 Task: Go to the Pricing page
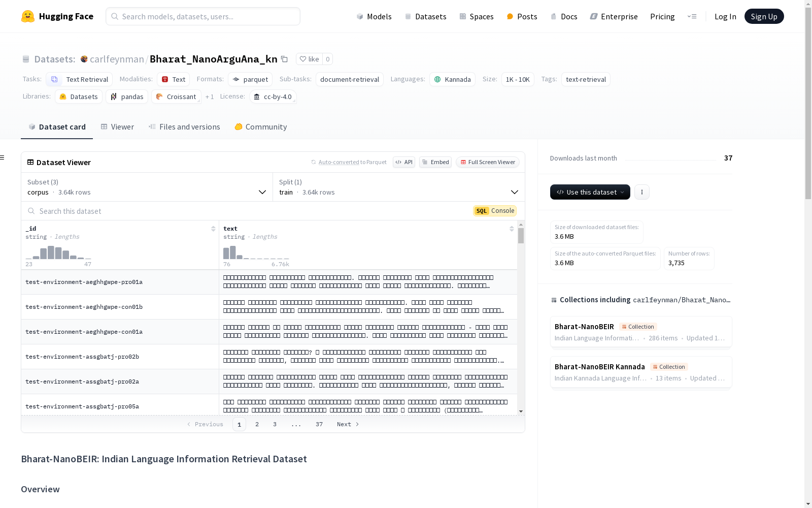tap(662, 16)
